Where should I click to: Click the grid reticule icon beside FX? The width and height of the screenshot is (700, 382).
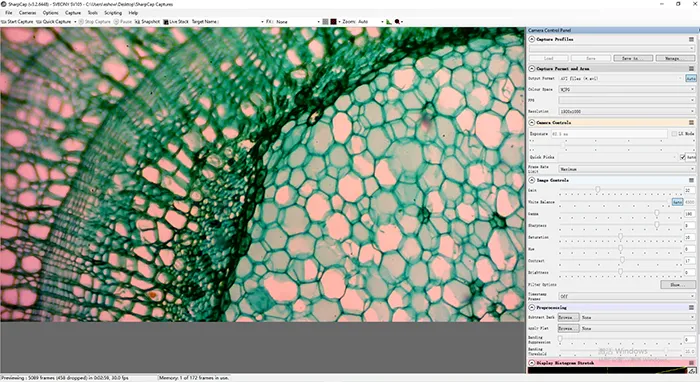[325, 21]
